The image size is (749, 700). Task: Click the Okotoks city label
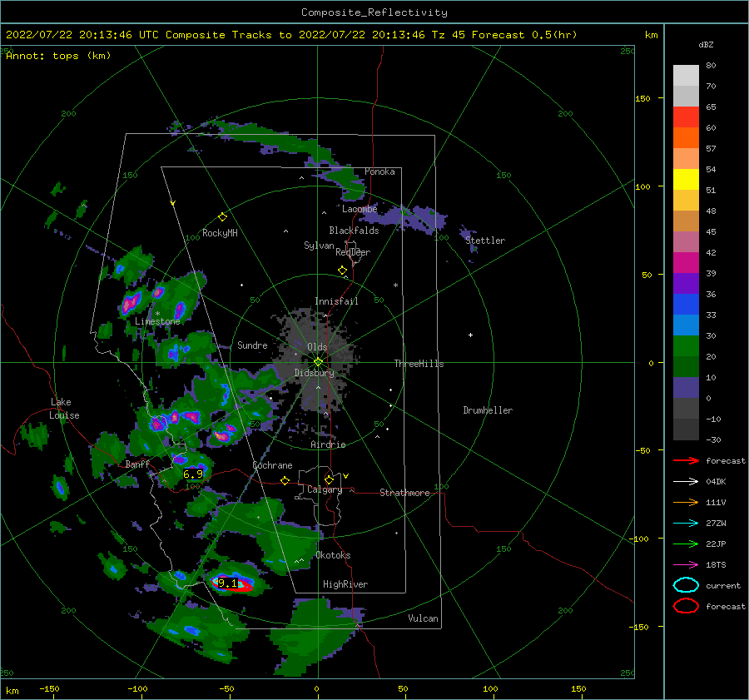click(333, 555)
